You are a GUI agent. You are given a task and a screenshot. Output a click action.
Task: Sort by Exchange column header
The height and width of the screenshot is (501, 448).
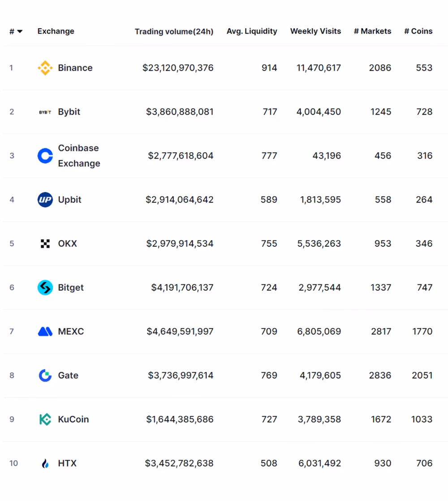coord(56,31)
